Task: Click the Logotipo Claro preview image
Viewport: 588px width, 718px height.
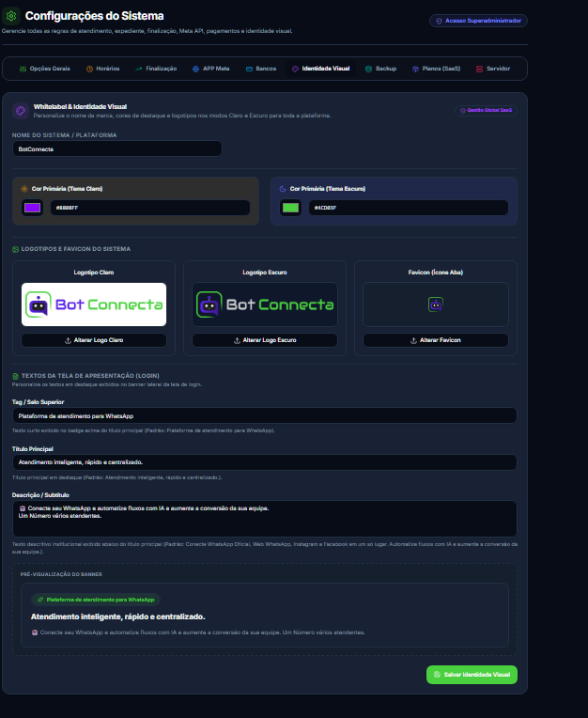Action: pyautogui.click(x=94, y=304)
